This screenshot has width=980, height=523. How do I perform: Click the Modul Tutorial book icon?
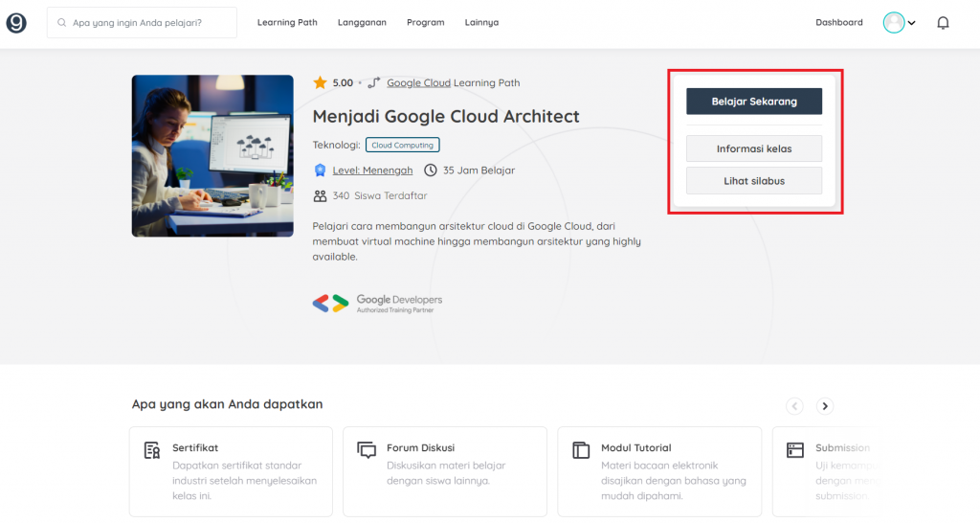pos(581,450)
